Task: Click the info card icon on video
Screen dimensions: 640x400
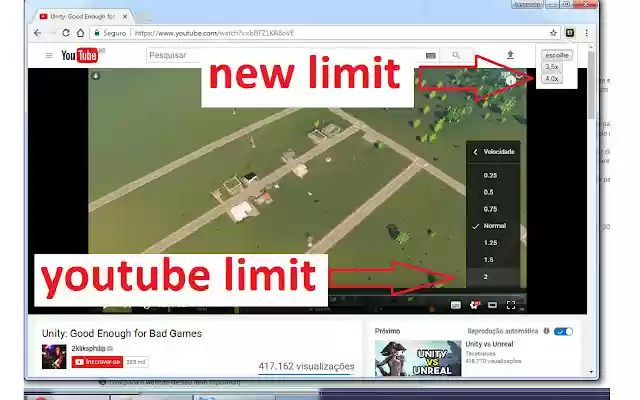Action: click(x=510, y=81)
